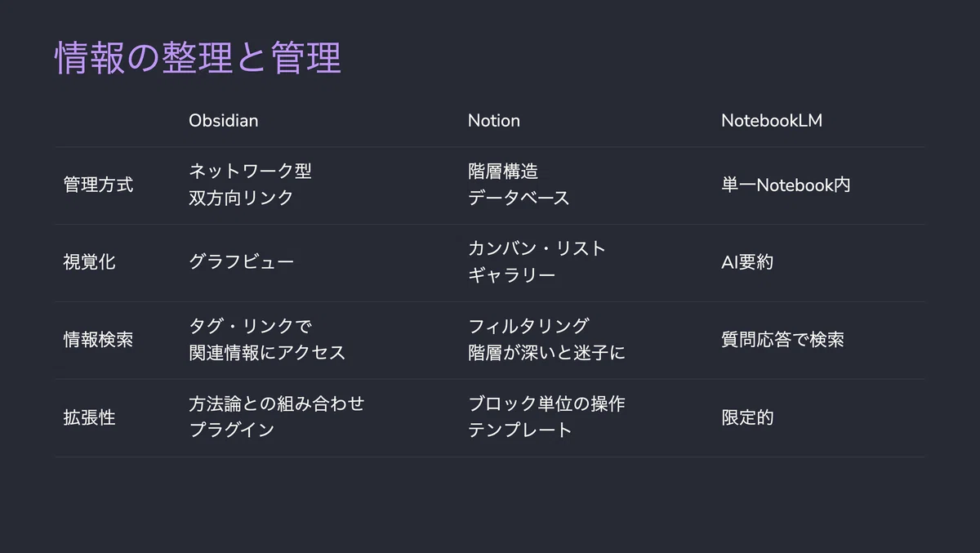Select the Notion column header
This screenshot has width=980, height=553.
493,121
